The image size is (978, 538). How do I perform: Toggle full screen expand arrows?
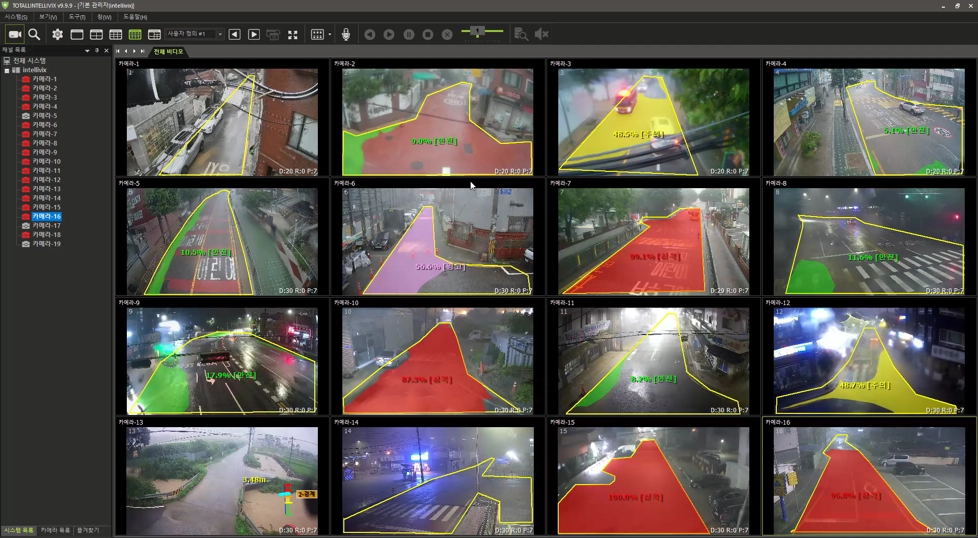pyautogui.click(x=293, y=34)
